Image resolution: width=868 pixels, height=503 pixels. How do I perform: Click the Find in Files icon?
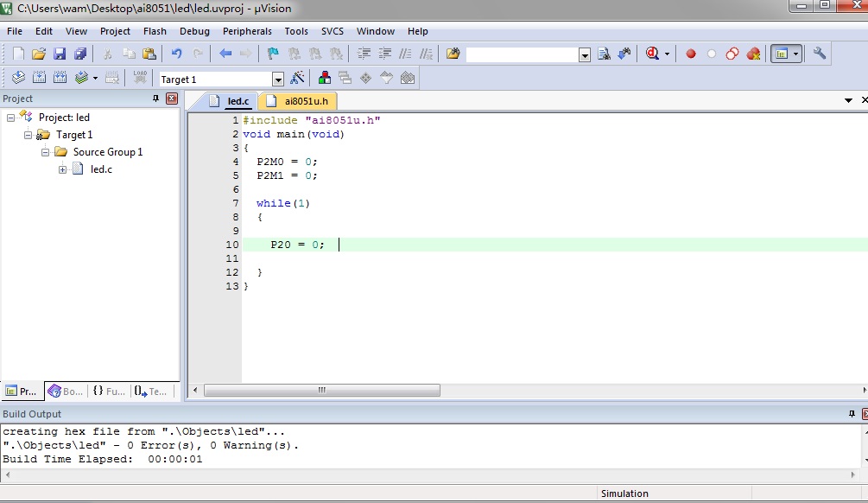pyautogui.click(x=453, y=54)
